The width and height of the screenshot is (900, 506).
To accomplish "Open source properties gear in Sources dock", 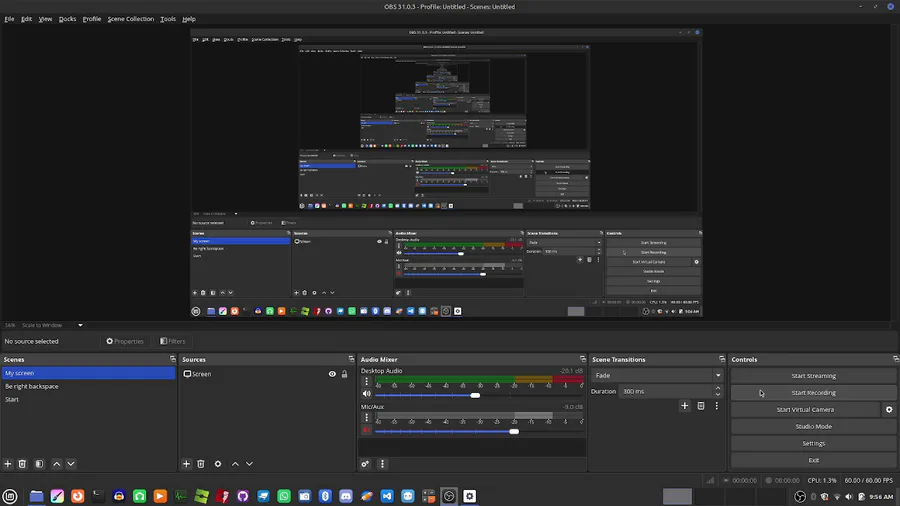I will (218, 464).
